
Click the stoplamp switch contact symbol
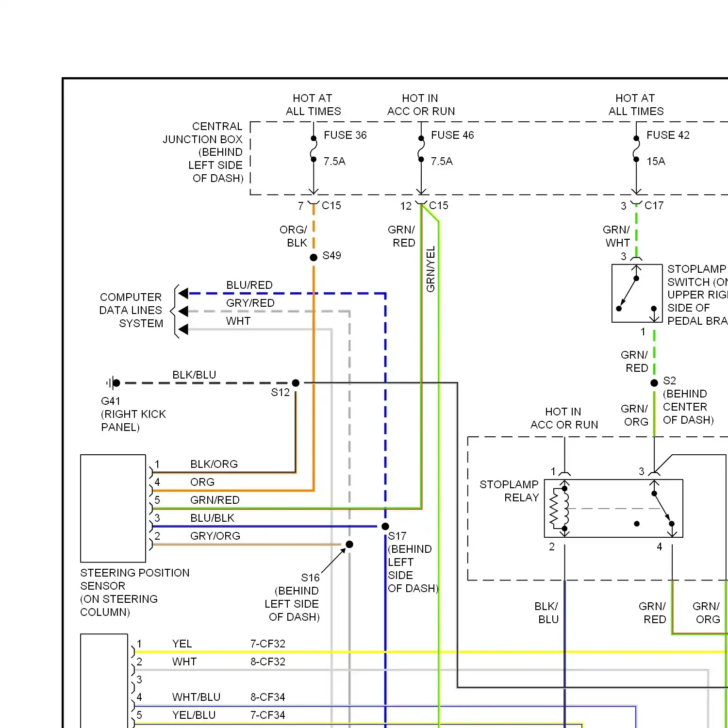(636, 293)
